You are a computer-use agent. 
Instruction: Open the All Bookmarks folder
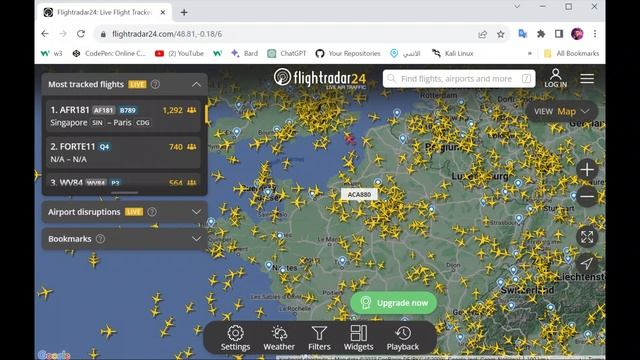pos(571,53)
